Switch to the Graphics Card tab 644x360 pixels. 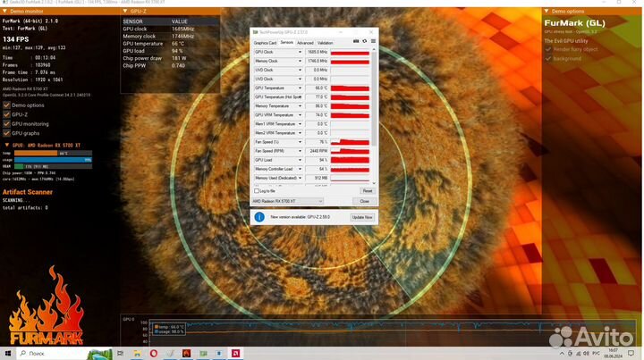tap(265, 42)
